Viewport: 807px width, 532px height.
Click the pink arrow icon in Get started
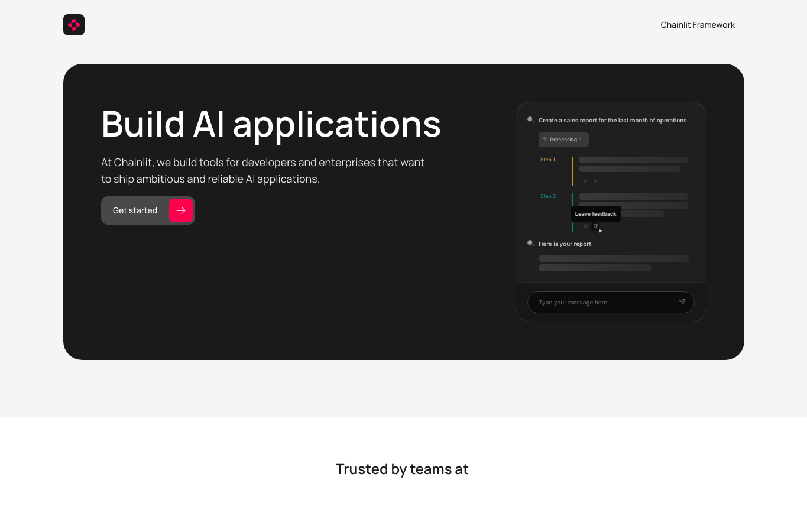tap(181, 210)
